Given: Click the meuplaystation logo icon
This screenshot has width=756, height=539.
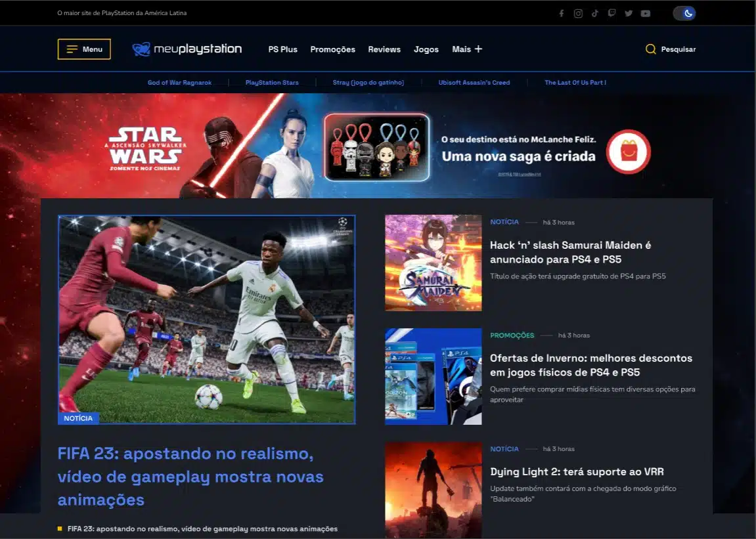Looking at the screenshot, I should (x=140, y=48).
